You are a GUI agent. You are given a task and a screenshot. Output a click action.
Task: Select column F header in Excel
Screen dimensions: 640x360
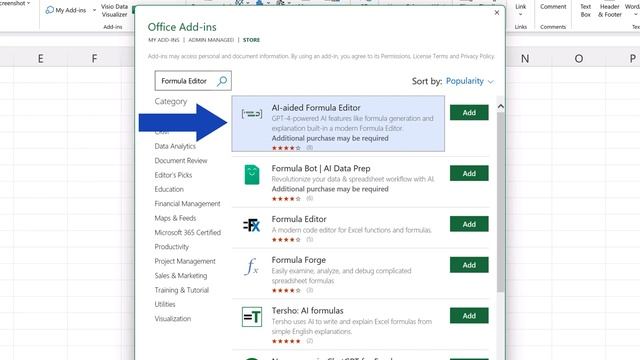click(x=94, y=58)
